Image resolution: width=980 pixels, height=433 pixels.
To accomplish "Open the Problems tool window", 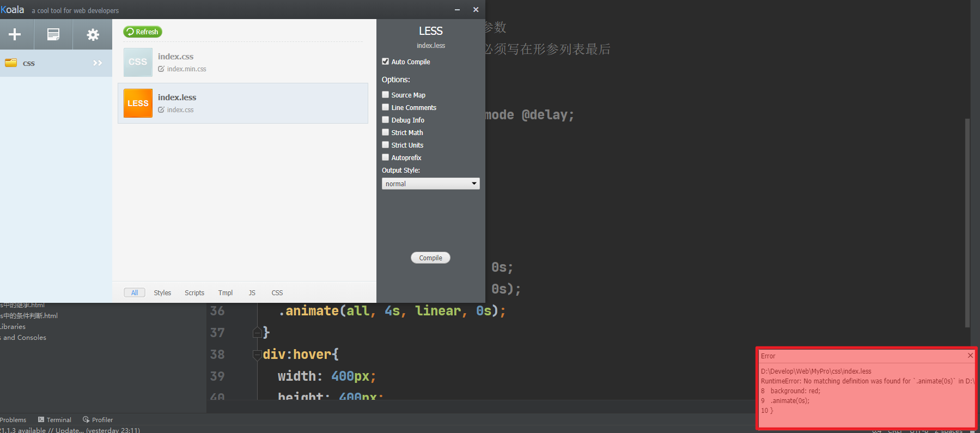I will (x=13, y=420).
